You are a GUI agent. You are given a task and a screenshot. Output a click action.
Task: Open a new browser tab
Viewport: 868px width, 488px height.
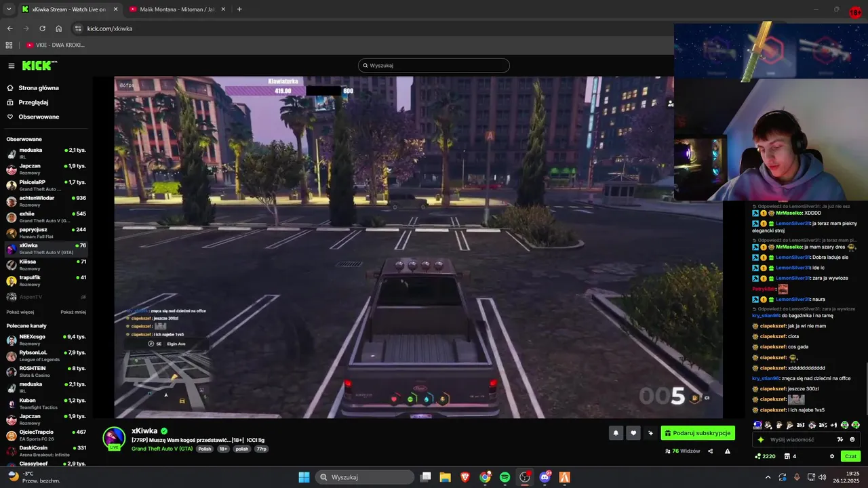tap(239, 9)
